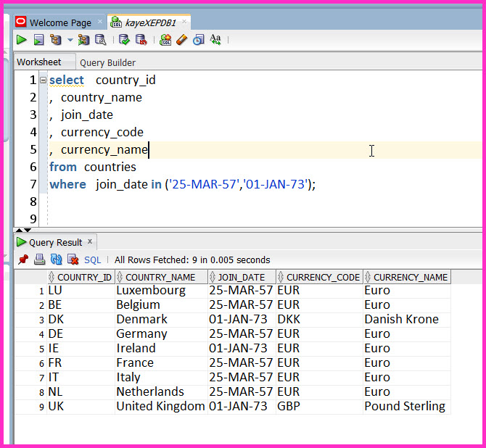
Task: Click the 'where' keyword on line 7
Action: click(67, 184)
